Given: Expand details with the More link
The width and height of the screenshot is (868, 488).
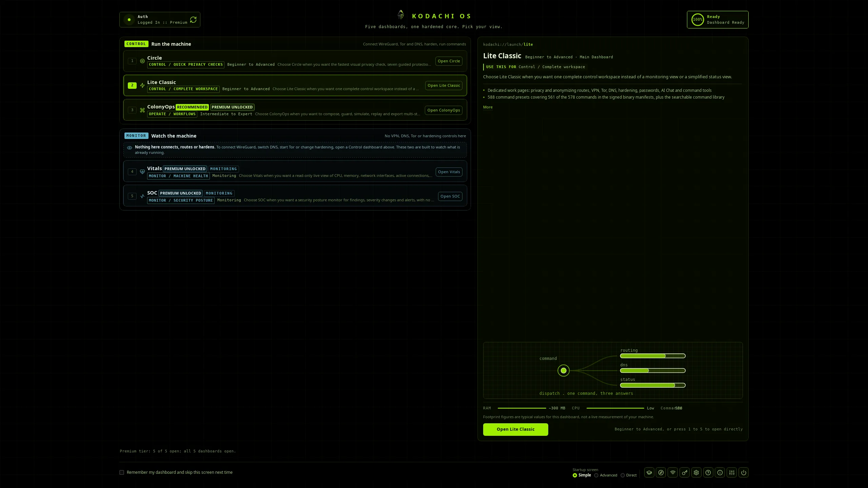Looking at the screenshot, I should coord(488,107).
